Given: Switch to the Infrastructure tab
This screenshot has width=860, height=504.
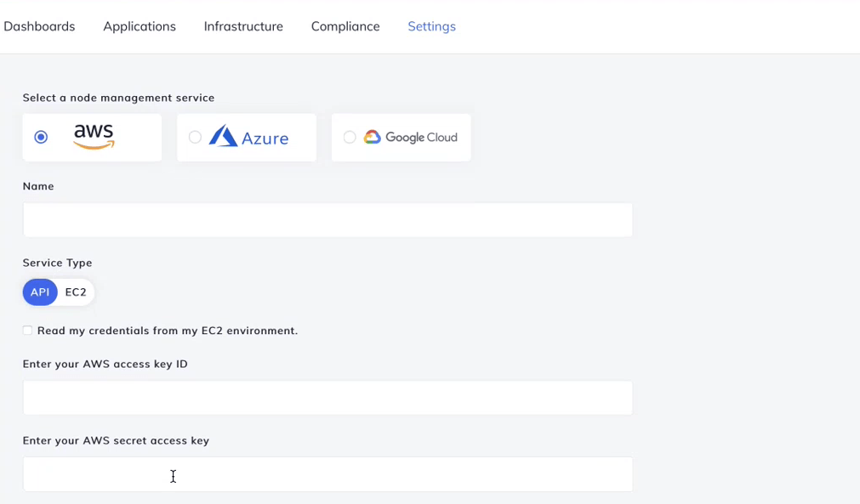Looking at the screenshot, I should tap(242, 26).
